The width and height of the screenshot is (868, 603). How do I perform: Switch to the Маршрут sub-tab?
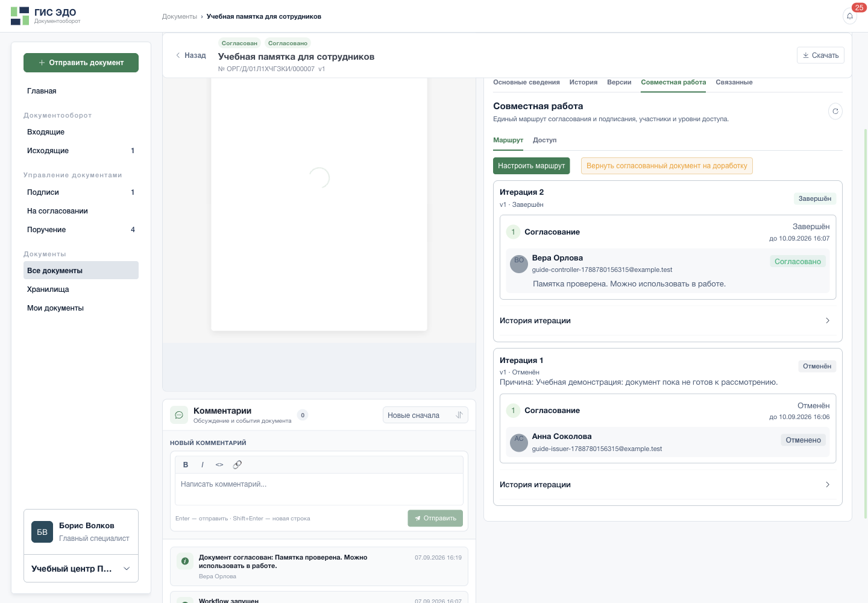point(508,140)
